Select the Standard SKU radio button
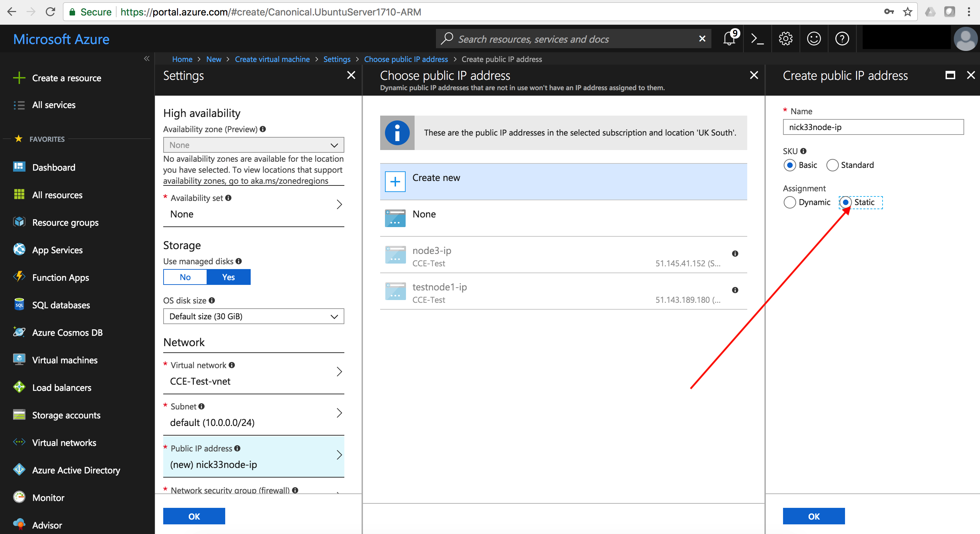Screen dimensions: 980x534 [x=832, y=165]
